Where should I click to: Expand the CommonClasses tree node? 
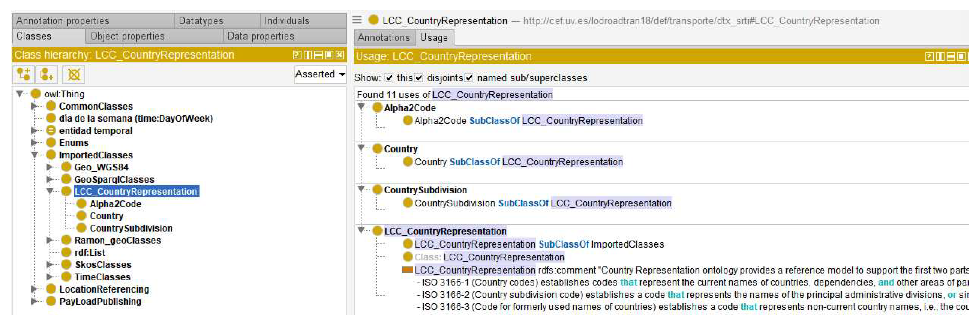coord(34,106)
